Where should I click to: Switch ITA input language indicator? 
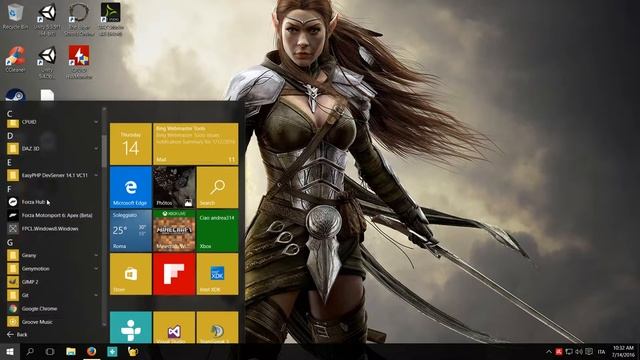(x=602, y=351)
